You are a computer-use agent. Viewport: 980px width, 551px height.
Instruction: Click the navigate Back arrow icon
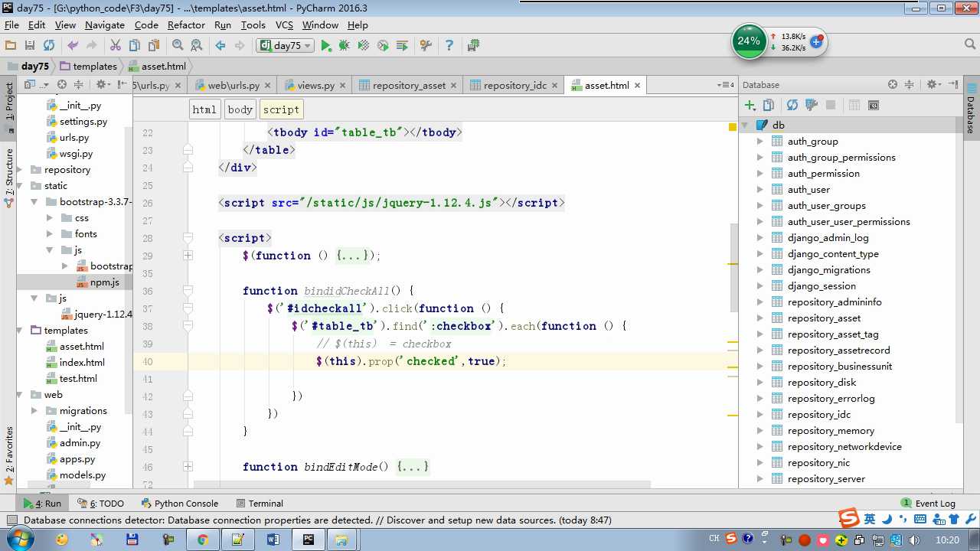click(220, 46)
